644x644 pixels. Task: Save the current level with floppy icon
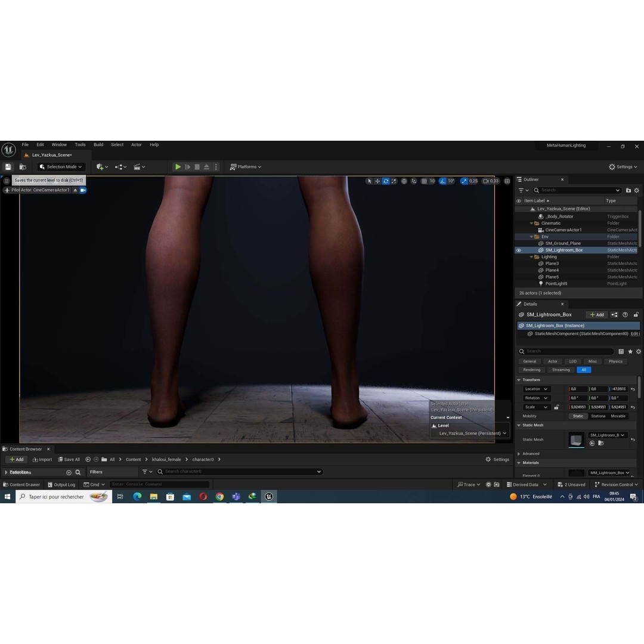pyautogui.click(x=8, y=167)
